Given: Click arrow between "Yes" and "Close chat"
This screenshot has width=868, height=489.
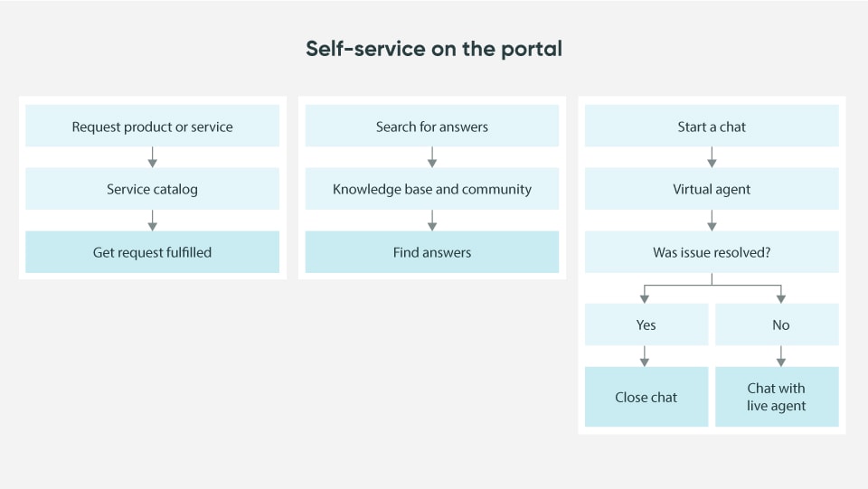Looking at the screenshot, I should pyautogui.click(x=645, y=356).
